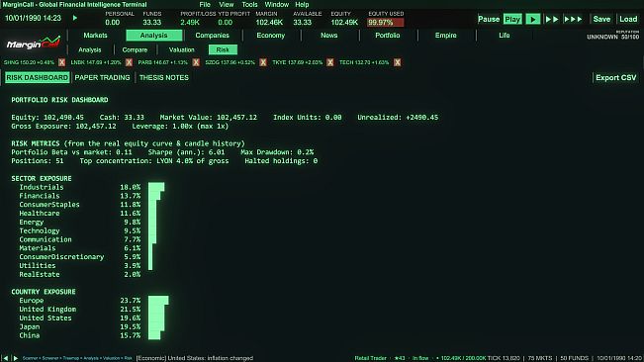Load a saved game
Image resolution: width=644 pixels, height=362 pixels.
628,20
